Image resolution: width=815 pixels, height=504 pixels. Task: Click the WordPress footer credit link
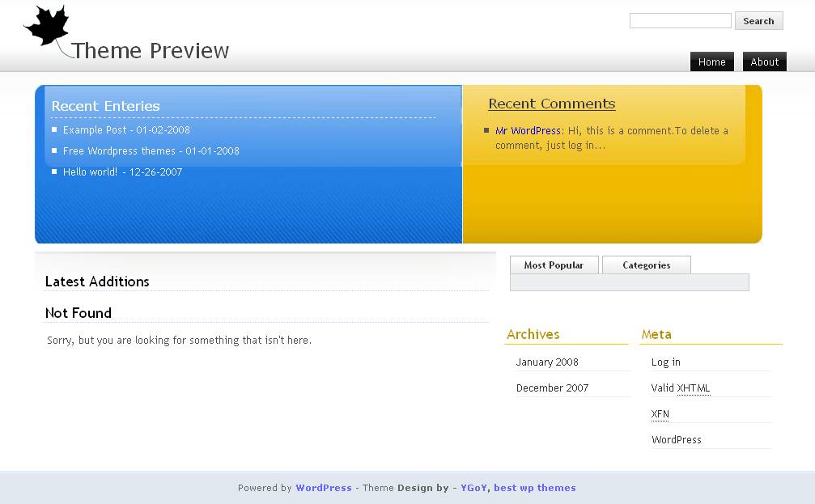coord(323,488)
